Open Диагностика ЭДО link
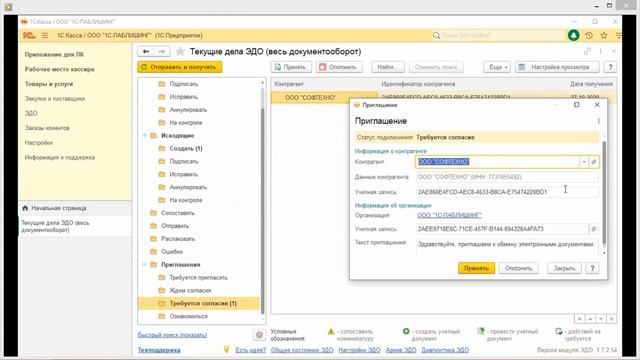This screenshot has width=640, height=360. 445,350
